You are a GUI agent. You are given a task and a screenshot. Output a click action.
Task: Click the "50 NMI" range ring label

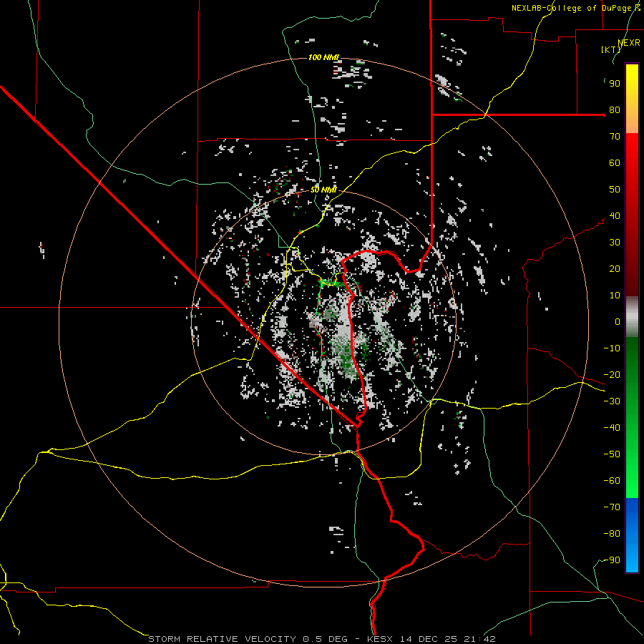coord(323,190)
